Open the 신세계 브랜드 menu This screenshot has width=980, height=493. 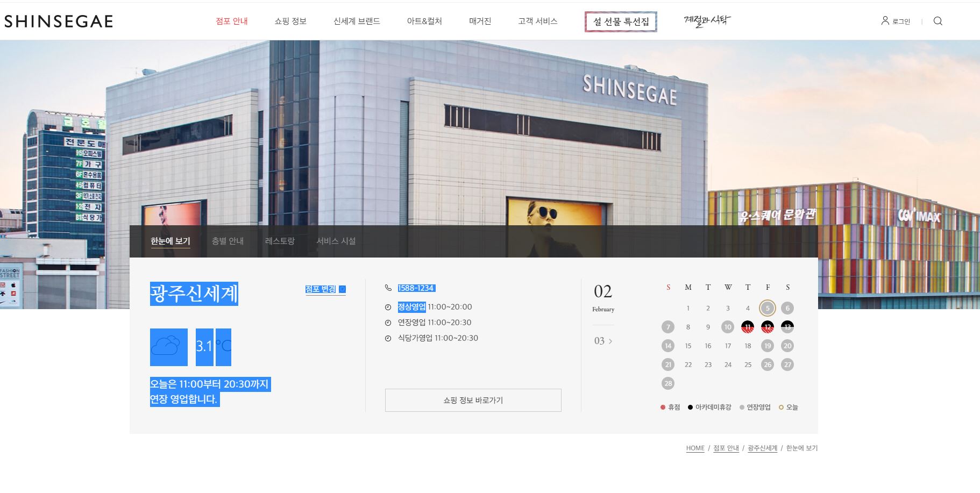(x=357, y=21)
